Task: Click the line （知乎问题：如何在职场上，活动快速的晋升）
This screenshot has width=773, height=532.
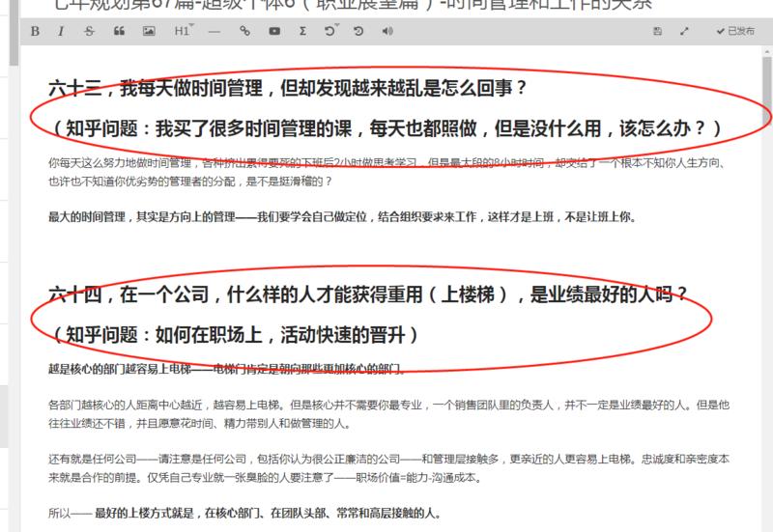Action: tap(234, 335)
